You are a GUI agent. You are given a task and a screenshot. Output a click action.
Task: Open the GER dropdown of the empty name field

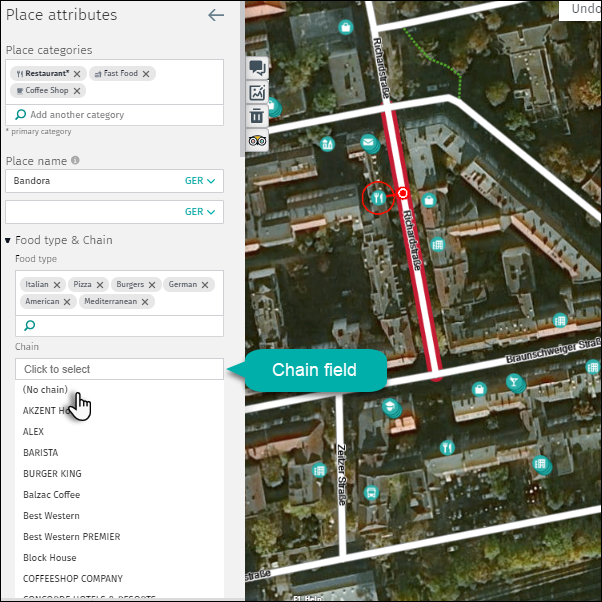pyautogui.click(x=200, y=212)
